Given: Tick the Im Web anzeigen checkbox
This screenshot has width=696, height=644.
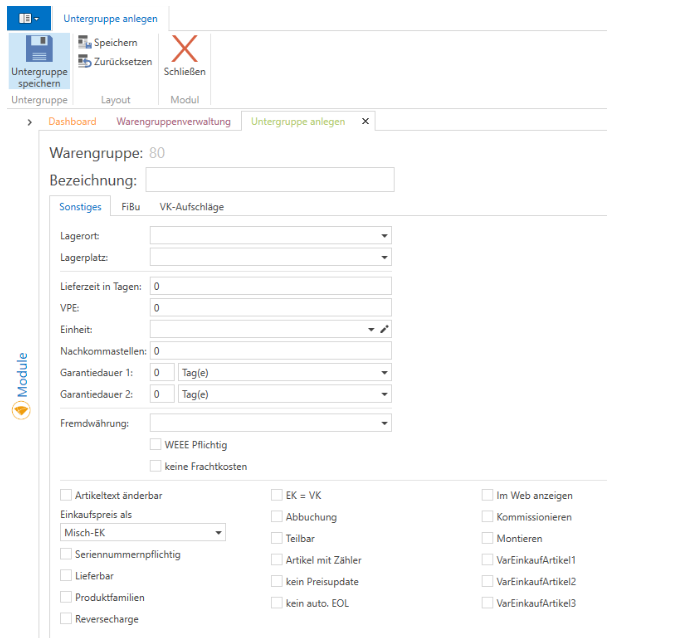Looking at the screenshot, I should pos(488,495).
